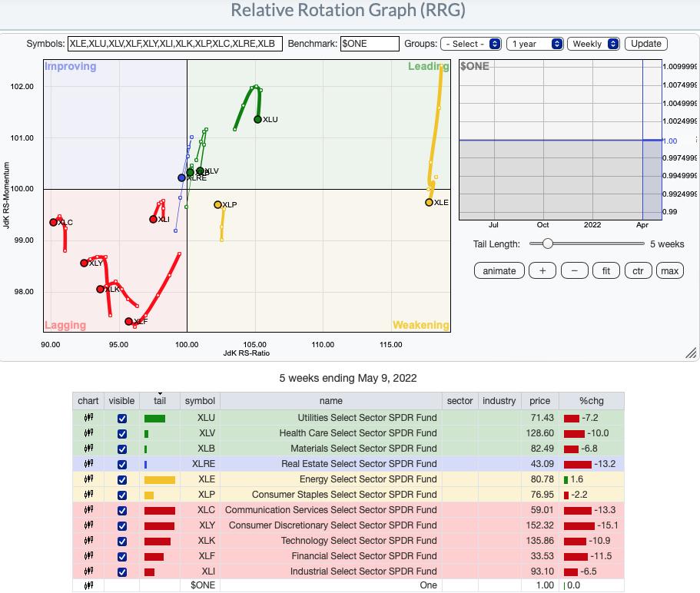Click the chart icon for $ONE row
The image size is (700, 593).
tap(88, 585)
